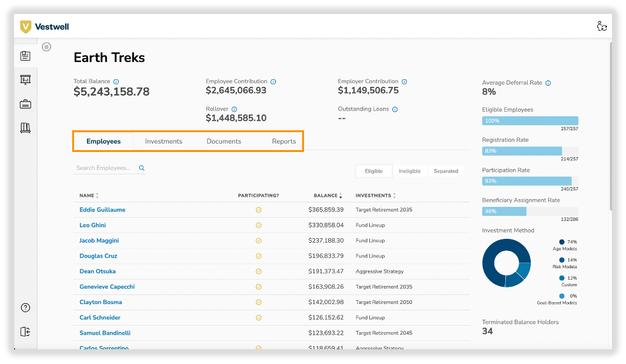Toggle the Separated filter
This screenshot has width=626, height=364.
point(446,171)
